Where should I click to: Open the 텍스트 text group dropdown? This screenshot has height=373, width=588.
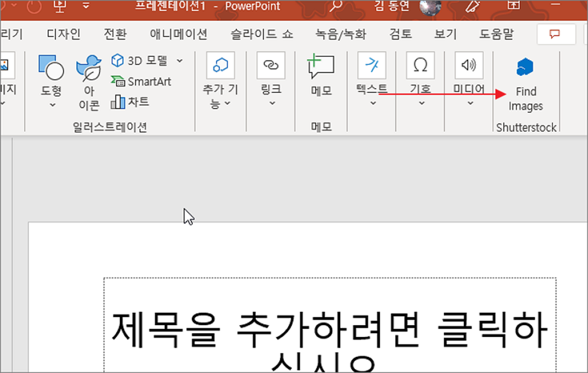[x=372, y=80]
